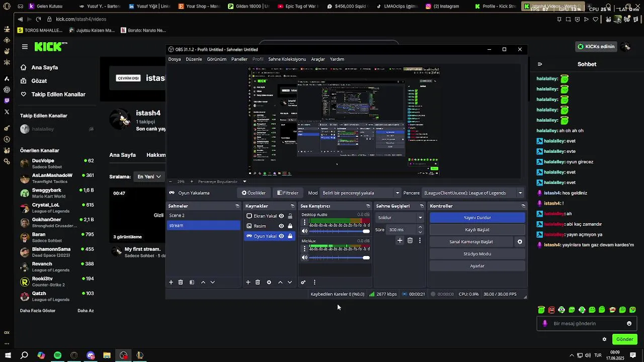Open Sıralama En Yeni sort dropdown
This screenshot has width=644, height=362.
(149, 176)
